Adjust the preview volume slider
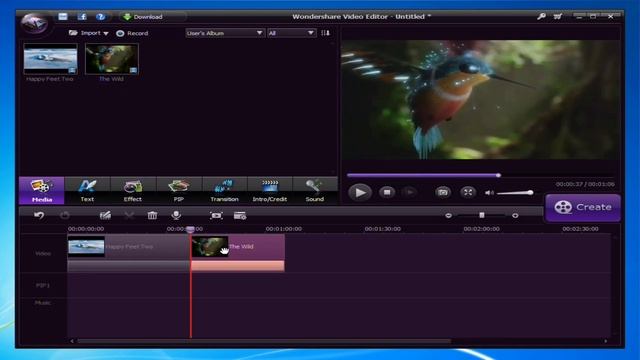Viewport: 640px width, 360px height. pyautogui.click(x=515, y=192)
